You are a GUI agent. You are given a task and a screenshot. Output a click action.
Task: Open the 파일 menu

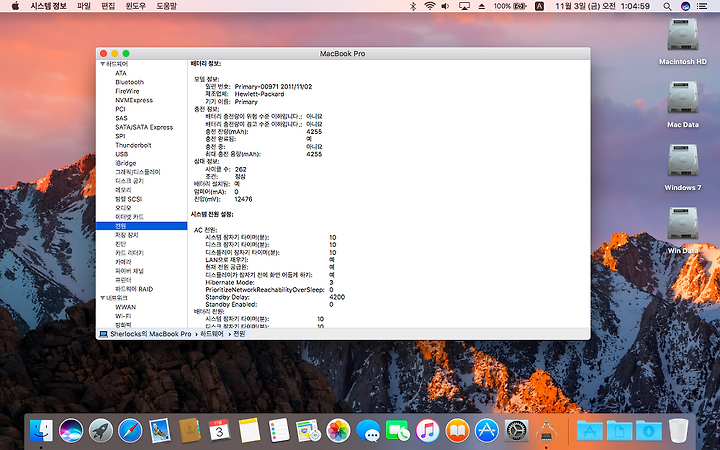pos(84,6)
